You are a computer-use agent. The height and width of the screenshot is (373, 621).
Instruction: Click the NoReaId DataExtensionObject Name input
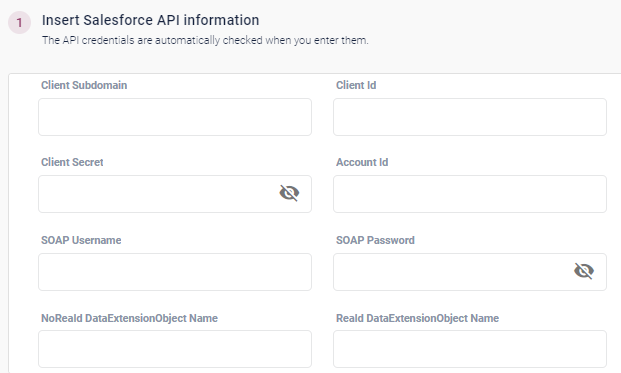coord(175,349)
